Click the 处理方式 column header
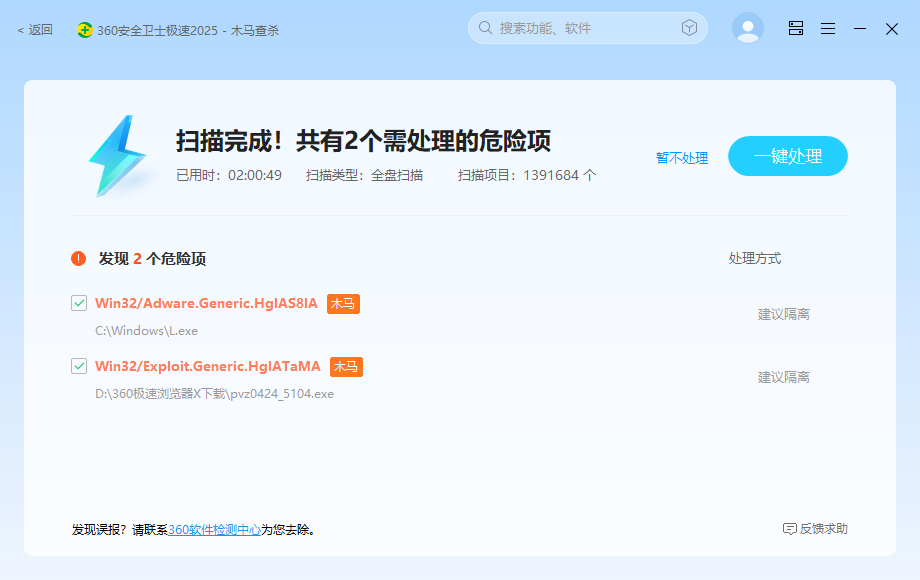Viewport: 920px width, 580px height. coord(755,259)
